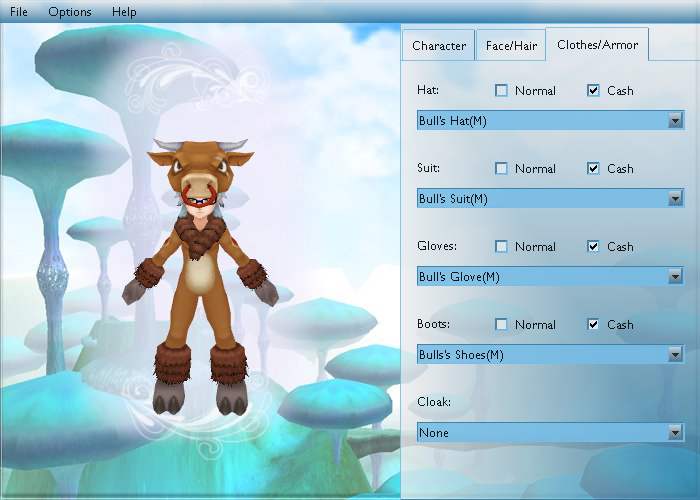Switch to the Character tab
The height and width of the screenshot is (500, 700).
point(438,45)
